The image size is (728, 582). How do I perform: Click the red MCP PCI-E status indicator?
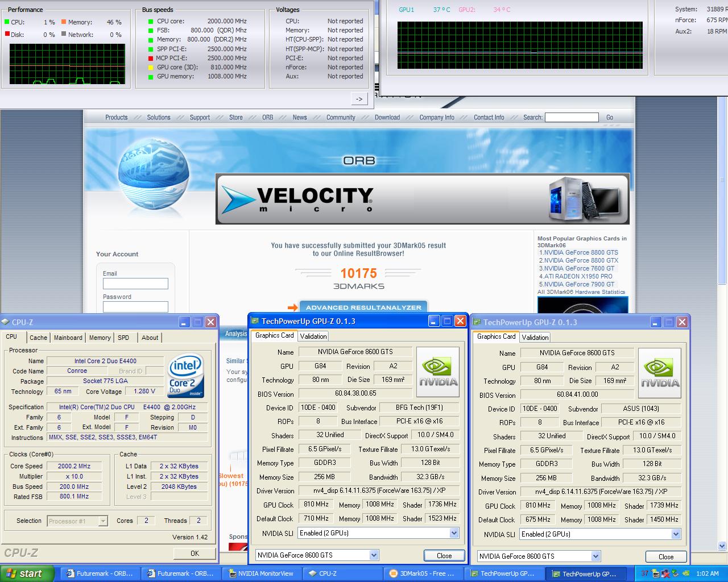coord(151,58)
